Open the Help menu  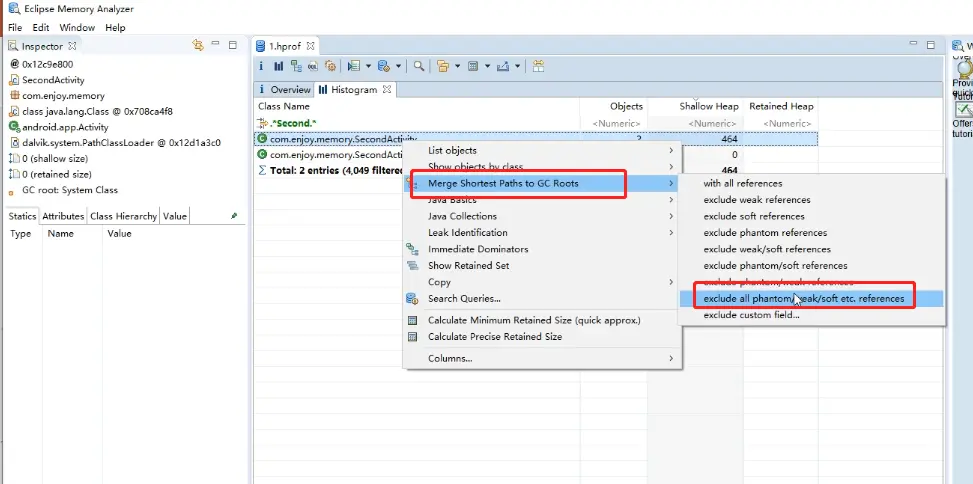tap(115, 27)
